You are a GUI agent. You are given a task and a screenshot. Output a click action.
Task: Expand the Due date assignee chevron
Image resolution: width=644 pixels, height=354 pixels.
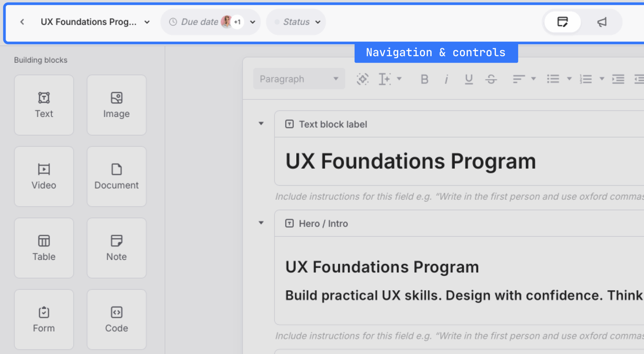[x=252, y=22]
